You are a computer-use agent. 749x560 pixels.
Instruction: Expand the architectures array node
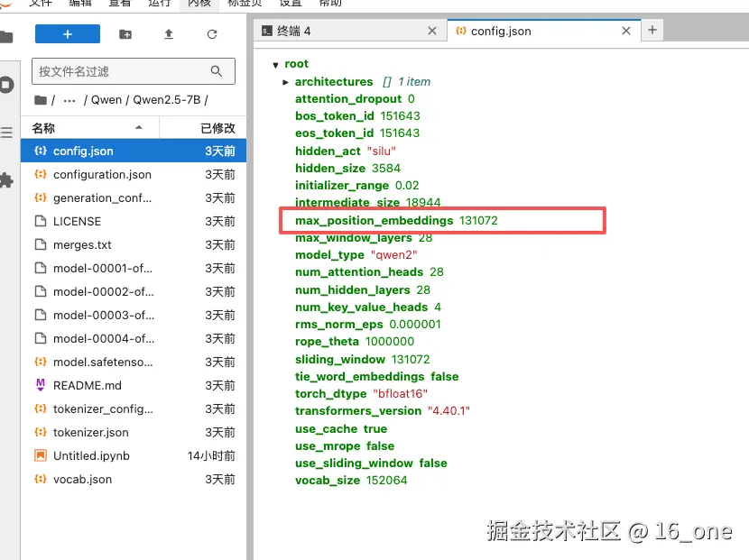(285, 82)
